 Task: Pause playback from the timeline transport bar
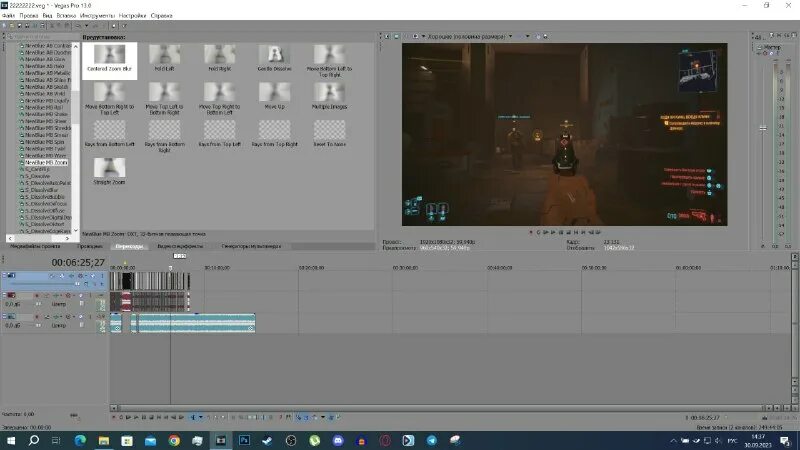coord(144,417)
